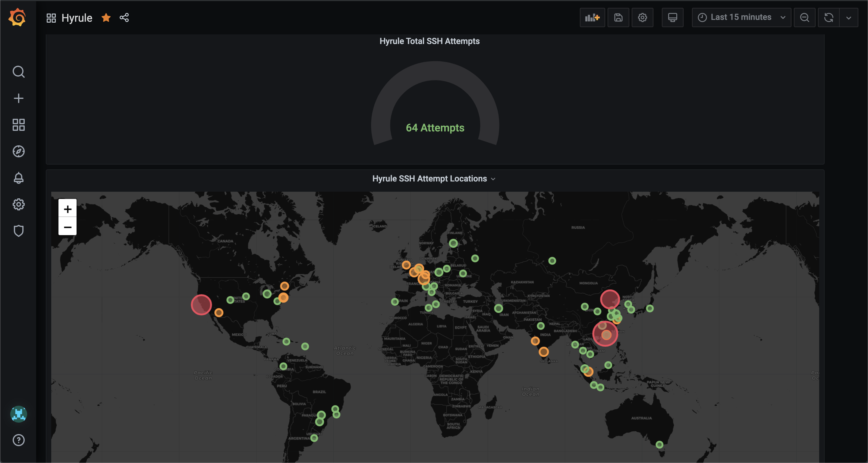Open the Help question mark icon
868x463 pixels.
[x=18, y=440]
